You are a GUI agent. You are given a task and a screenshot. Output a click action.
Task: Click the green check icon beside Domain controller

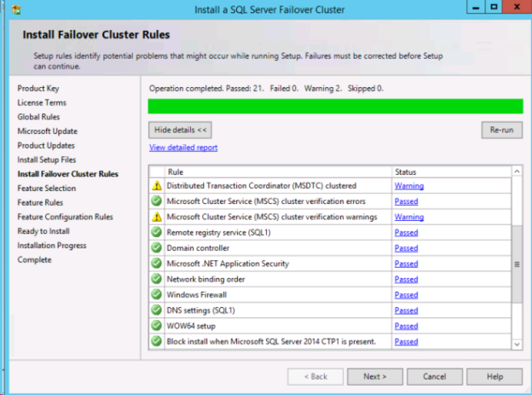(156, 248)
